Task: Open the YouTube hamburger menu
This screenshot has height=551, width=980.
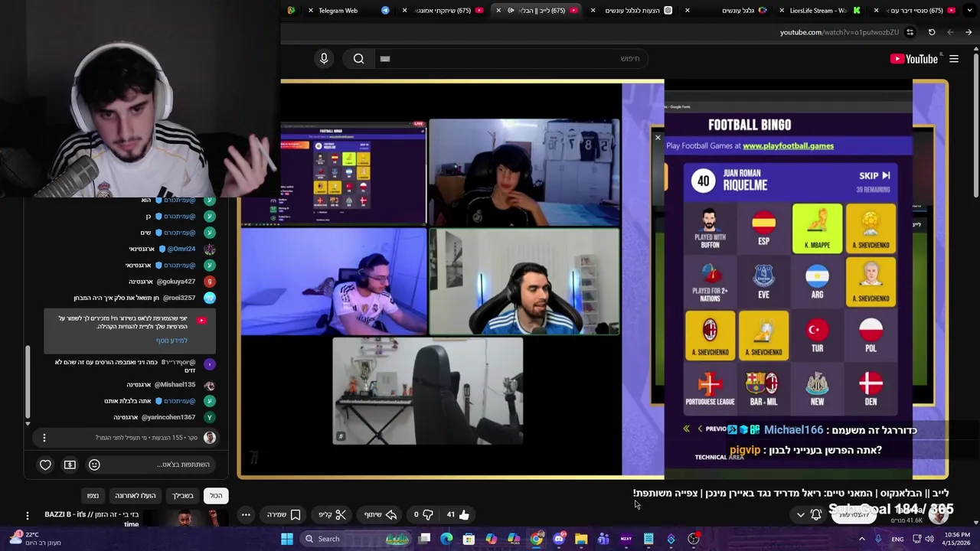Action: (954, 59)
